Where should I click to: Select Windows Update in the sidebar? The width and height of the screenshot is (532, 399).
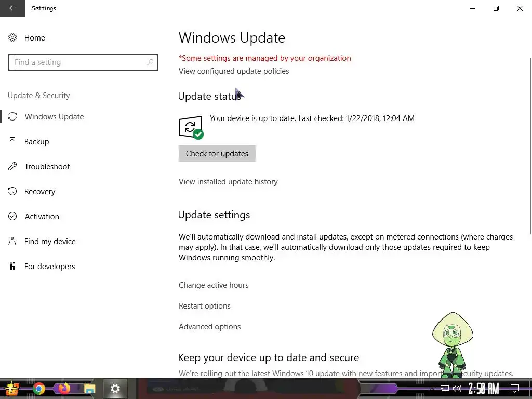click(x=54, y=117)
